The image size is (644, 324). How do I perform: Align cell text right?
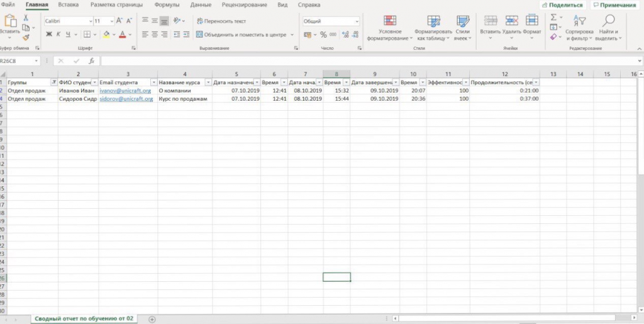point(164,35)
